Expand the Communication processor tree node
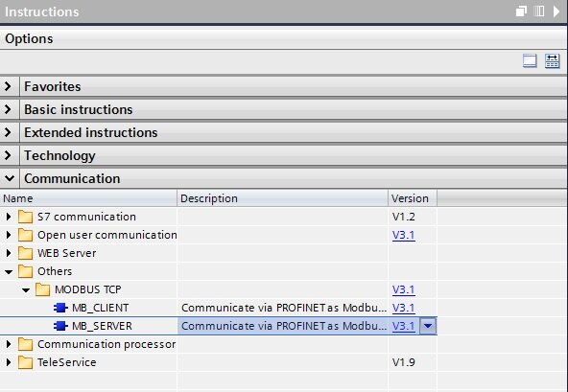Image resolution: width=568 pixels, height=392 pixels. pyautogui.click(x=9, y=344)
